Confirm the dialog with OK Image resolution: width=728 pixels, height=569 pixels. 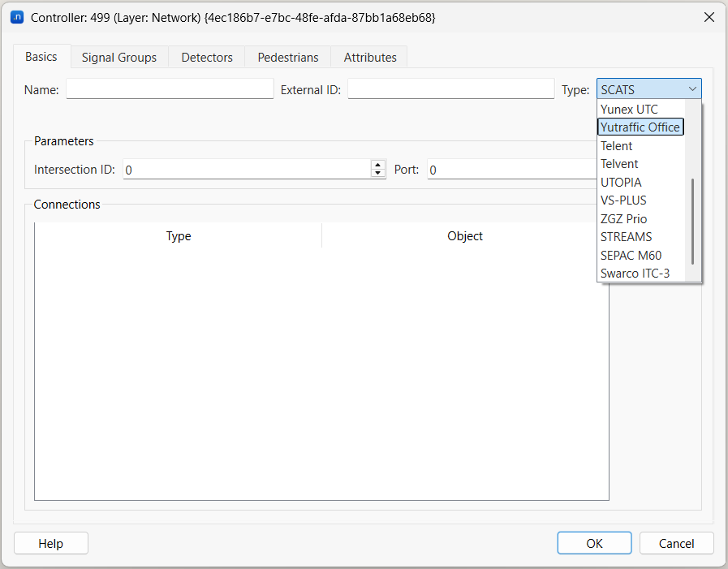point(594,544)
